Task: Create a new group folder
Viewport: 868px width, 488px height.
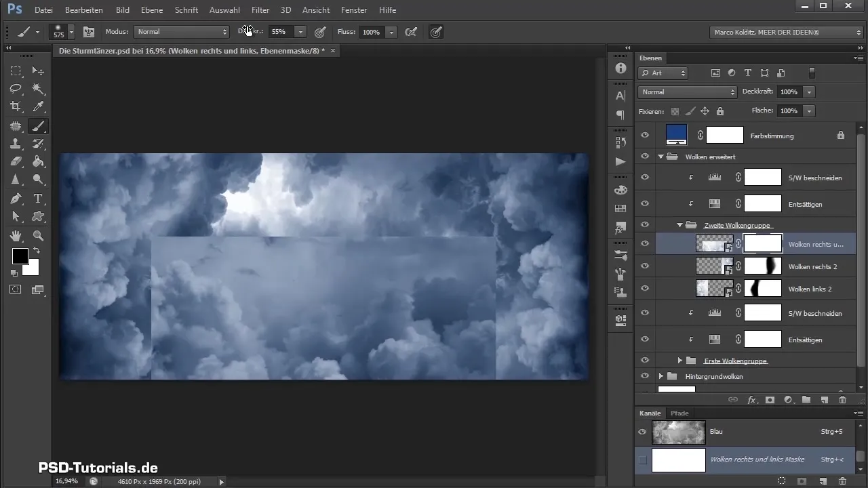Action: (806, 400)
